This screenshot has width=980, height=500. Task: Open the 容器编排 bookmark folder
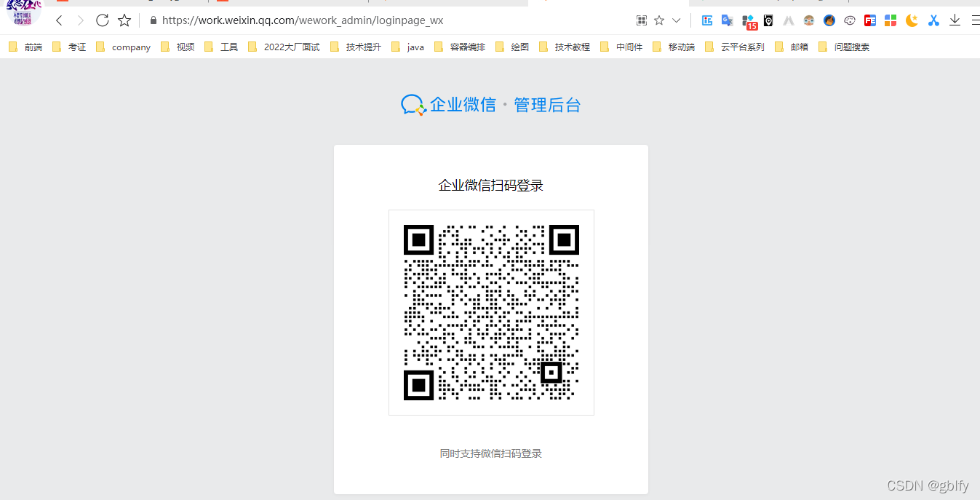460,47
